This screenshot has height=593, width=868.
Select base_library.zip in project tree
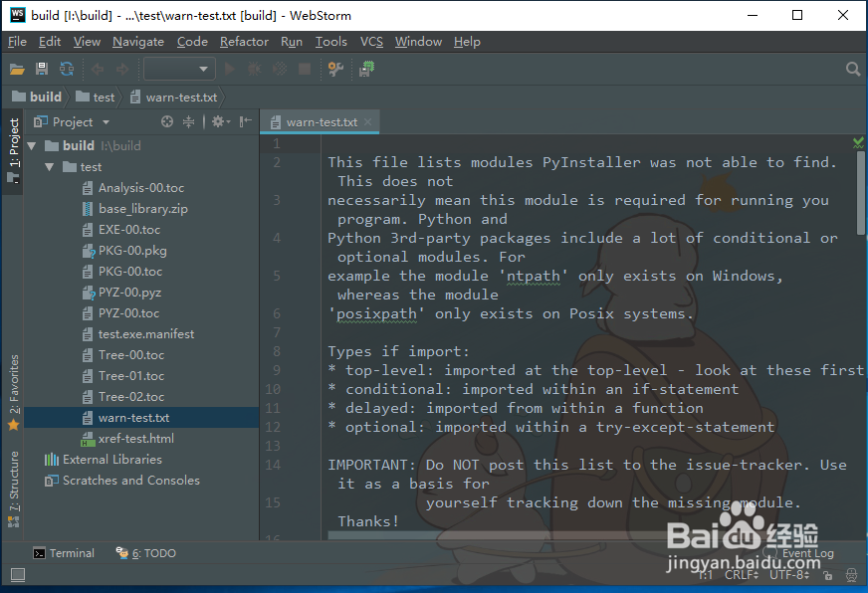tap(142, 209)
